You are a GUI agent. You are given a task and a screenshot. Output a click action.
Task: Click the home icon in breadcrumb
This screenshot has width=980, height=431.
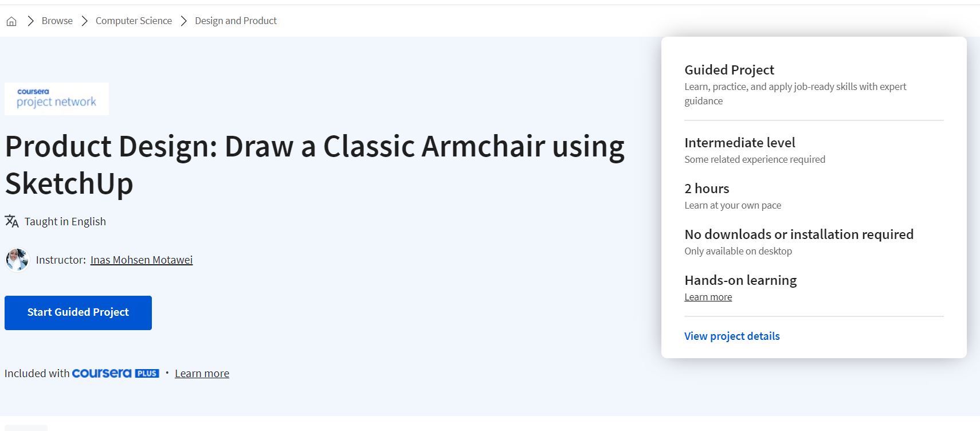pyautogui.click(x=11, y=21)
